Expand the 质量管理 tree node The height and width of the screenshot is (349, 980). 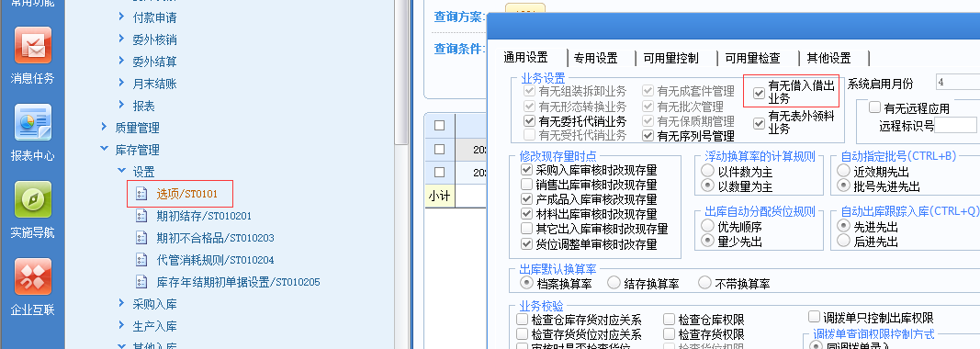[x=104, y=127]
